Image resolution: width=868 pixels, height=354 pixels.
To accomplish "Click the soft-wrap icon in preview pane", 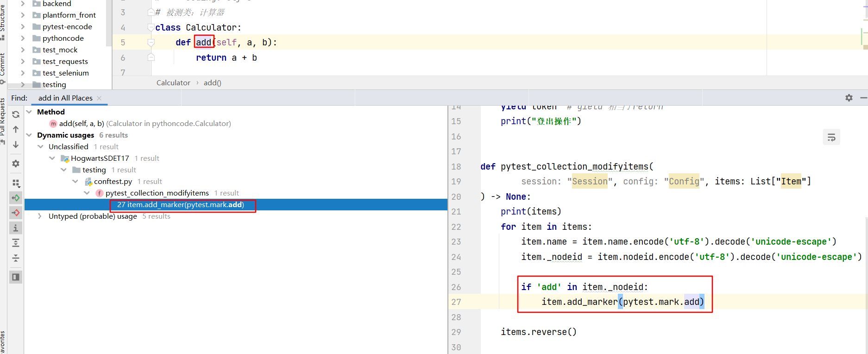I will click(831, 137).
